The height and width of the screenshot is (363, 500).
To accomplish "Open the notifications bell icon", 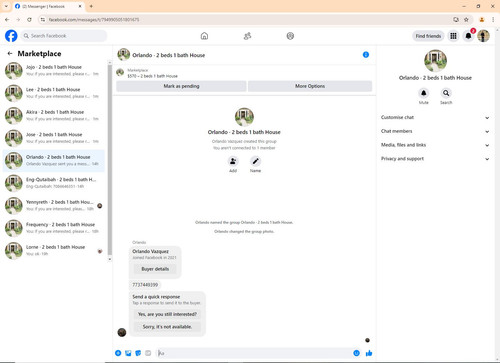I will [468, 36].
